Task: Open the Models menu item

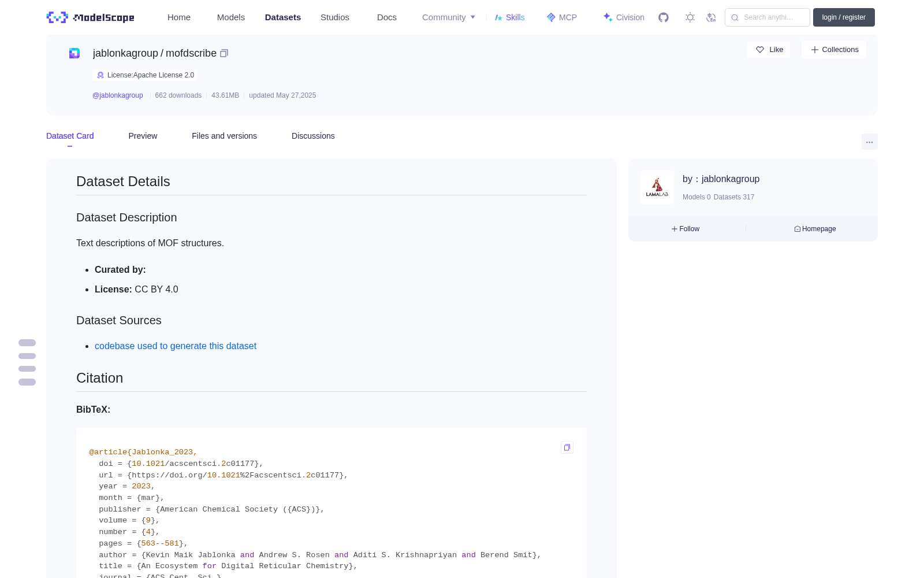Action: pos(231,17)
